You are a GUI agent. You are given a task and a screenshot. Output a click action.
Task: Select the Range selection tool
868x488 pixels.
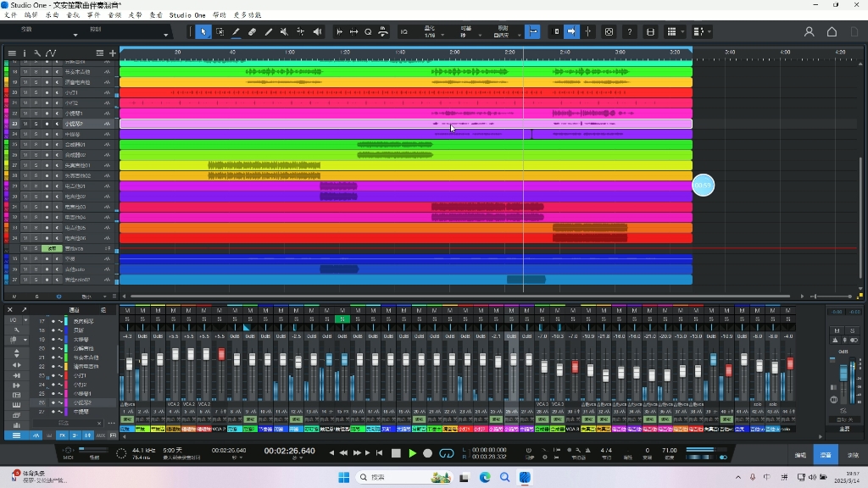tap(220, 32)
